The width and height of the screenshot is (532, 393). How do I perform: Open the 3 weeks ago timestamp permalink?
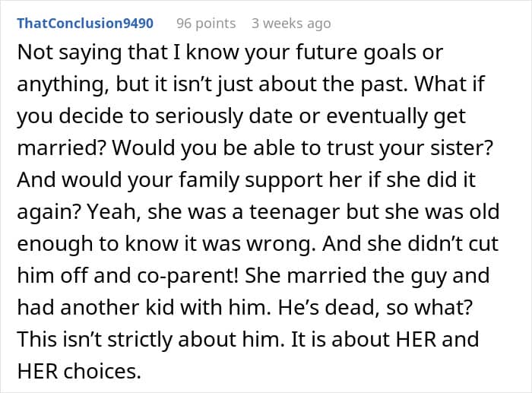tap(291, 23)
